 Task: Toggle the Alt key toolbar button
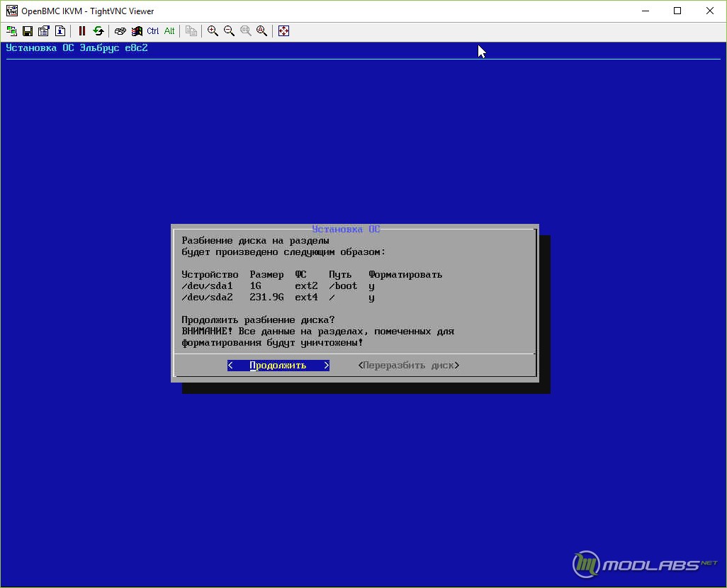click(x=169, y=31)
